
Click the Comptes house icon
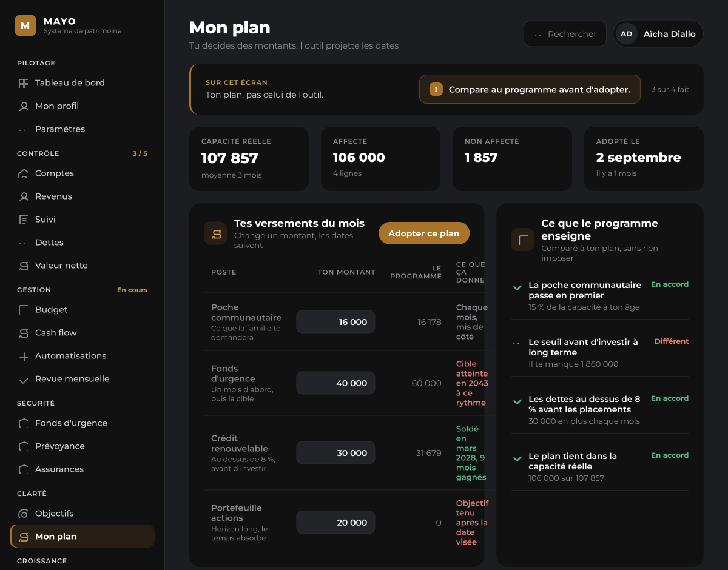coord(24,173)
